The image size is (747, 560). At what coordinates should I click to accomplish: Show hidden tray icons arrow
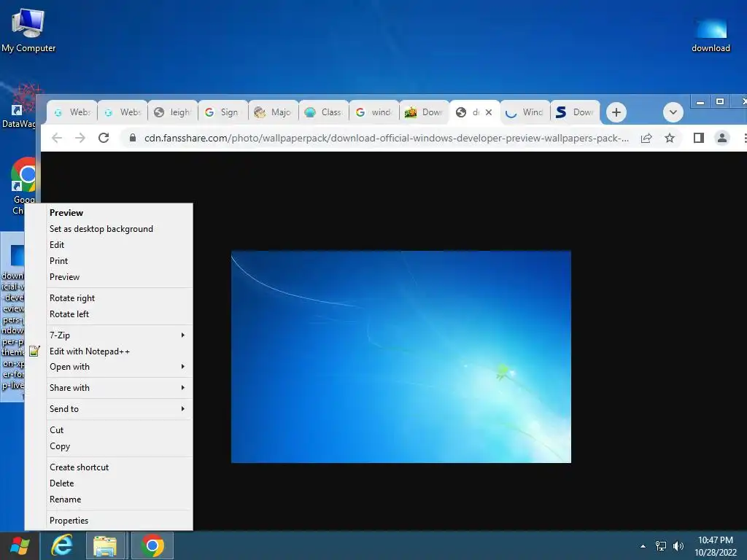(643, 546)
